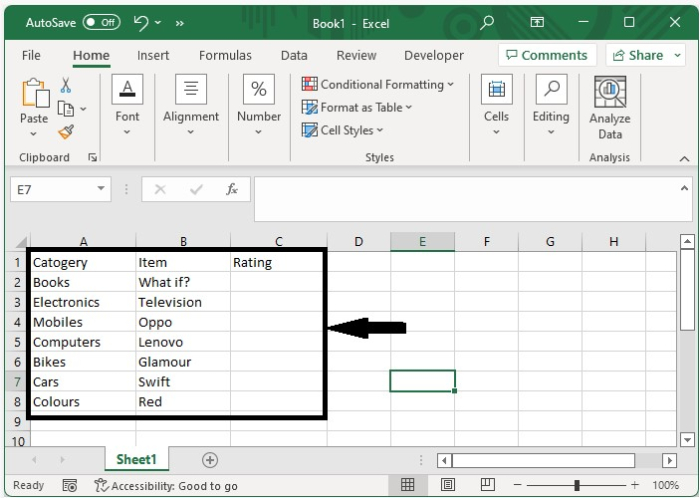Expand the formula bar caret
Image resolution: width=700 pixels, height=498 pixels.
(684, 188)
